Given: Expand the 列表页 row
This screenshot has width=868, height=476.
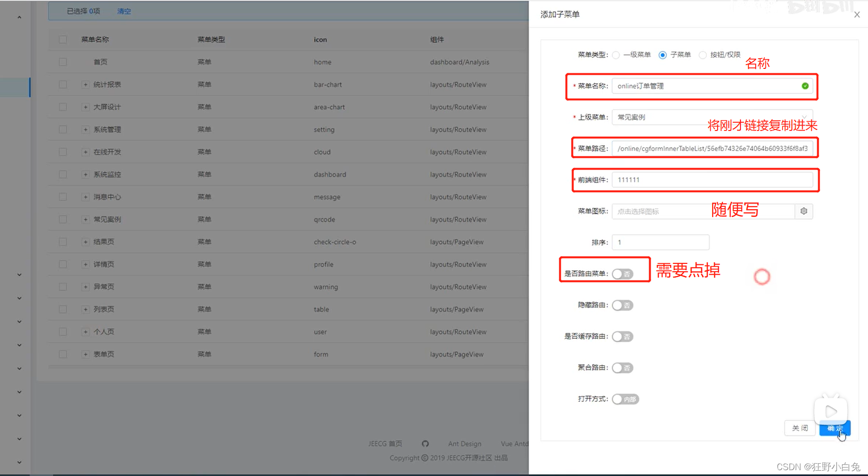Looking at the screenshot, I should pyautogui.click(x=85, y=309).
